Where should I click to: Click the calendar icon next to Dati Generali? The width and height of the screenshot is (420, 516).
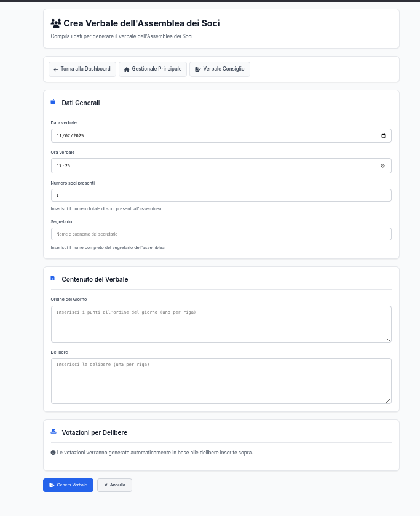click(53, 101)
